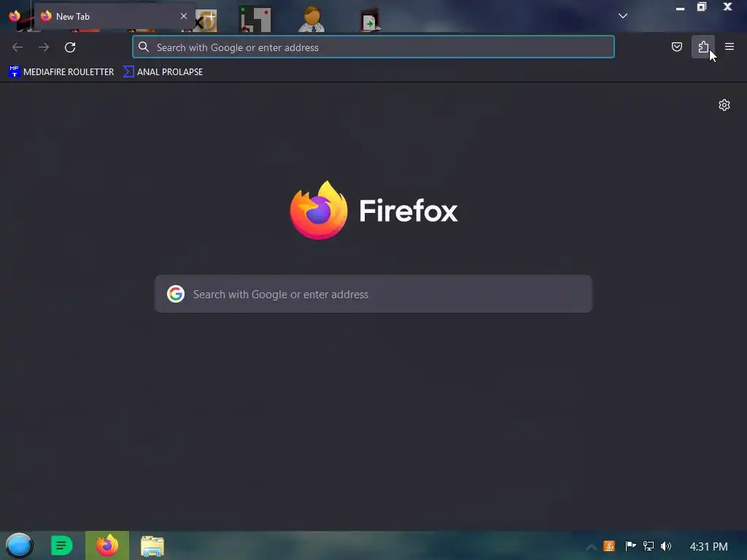The width and height of the screenshot is (747, 560).
Task: Minimize the Firefox window
Action: point(680,7)
